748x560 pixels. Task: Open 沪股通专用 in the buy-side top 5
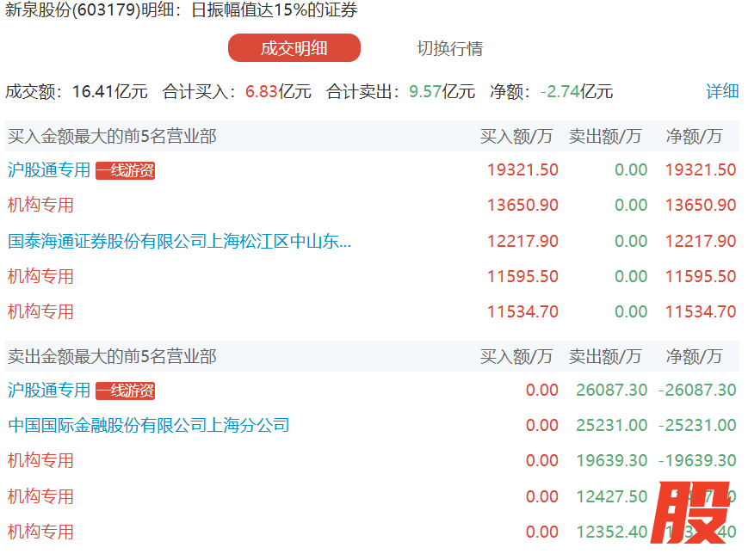click(x=49, y=170)
